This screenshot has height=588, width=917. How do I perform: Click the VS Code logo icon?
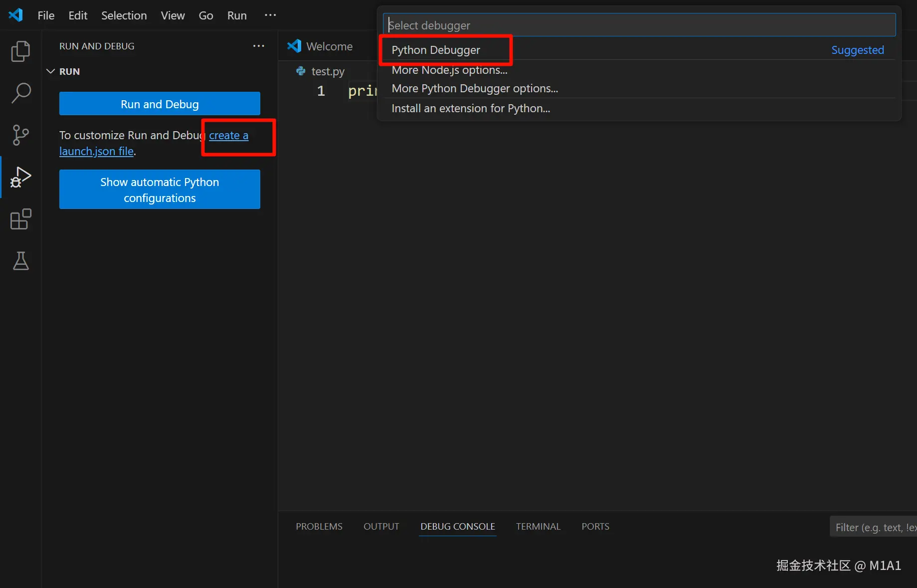pos(15,15)
